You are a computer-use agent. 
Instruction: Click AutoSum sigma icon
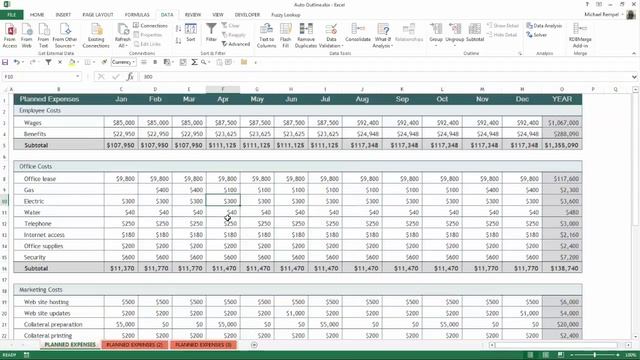click(194, 62)
